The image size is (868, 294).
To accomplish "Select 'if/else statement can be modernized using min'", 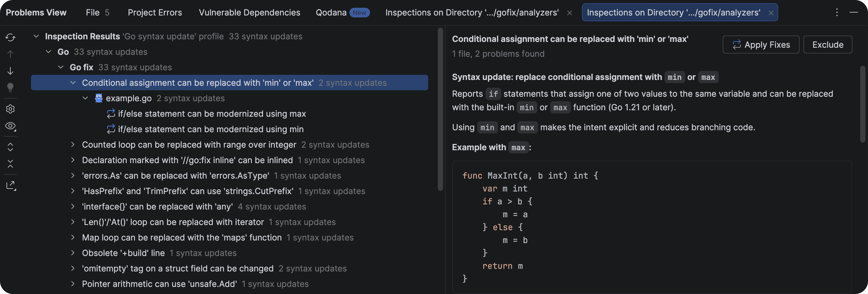I will click(211, 129).
